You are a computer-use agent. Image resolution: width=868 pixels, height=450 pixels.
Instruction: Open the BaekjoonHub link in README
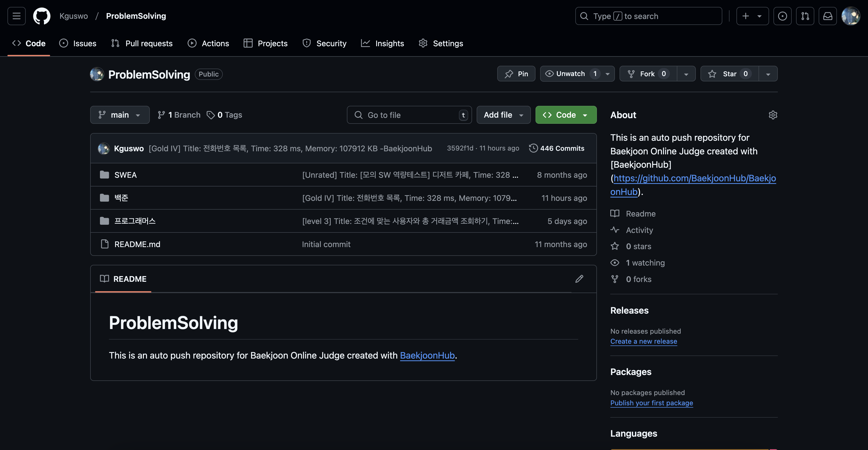(x=427, y=355)
